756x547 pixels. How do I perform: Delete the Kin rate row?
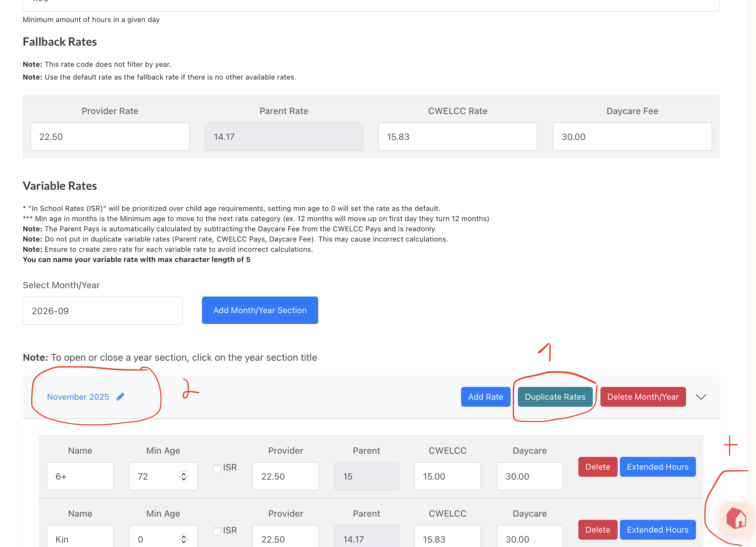click(598, 530)
